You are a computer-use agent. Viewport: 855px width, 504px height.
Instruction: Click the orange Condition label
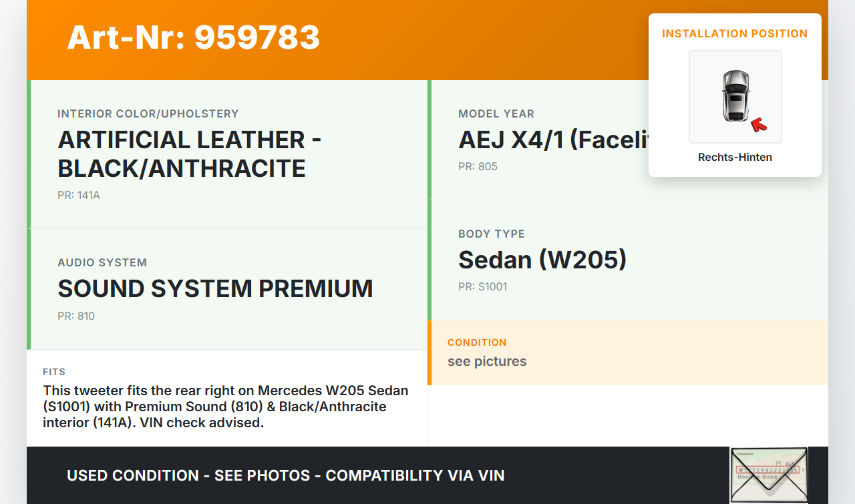point(477,342)
